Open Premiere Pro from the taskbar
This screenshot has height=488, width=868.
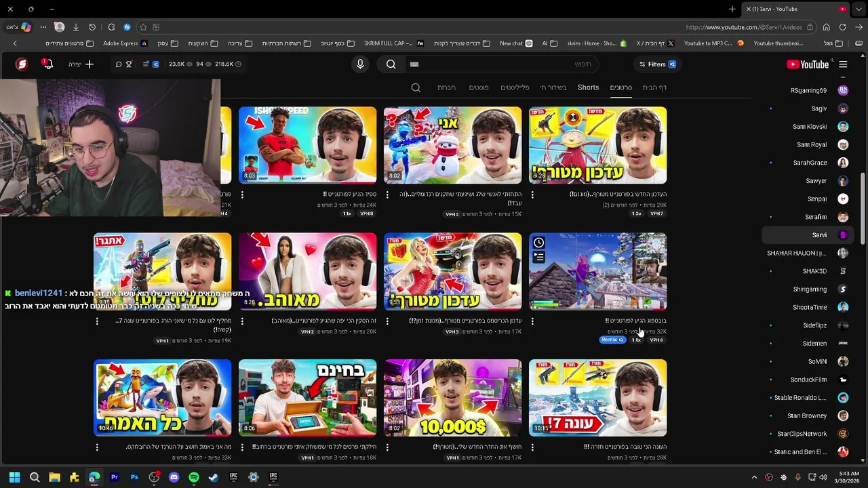tap(114, 477)
